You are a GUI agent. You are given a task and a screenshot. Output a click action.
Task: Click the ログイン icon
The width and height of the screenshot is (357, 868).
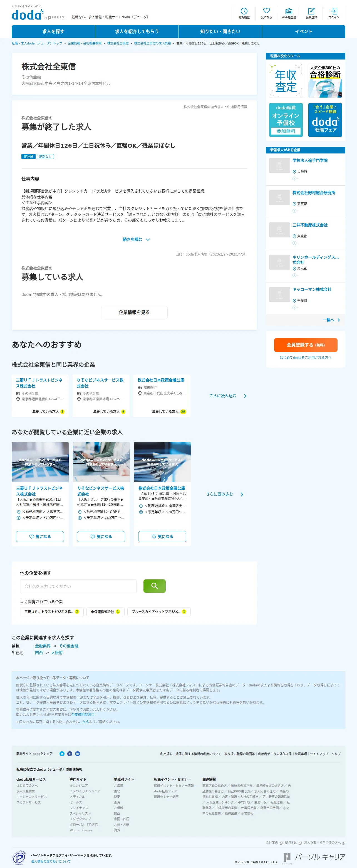coord(334,13)
